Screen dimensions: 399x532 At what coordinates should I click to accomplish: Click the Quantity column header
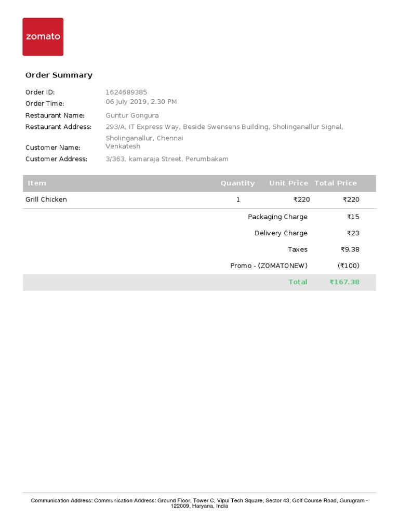click(237, 183)
